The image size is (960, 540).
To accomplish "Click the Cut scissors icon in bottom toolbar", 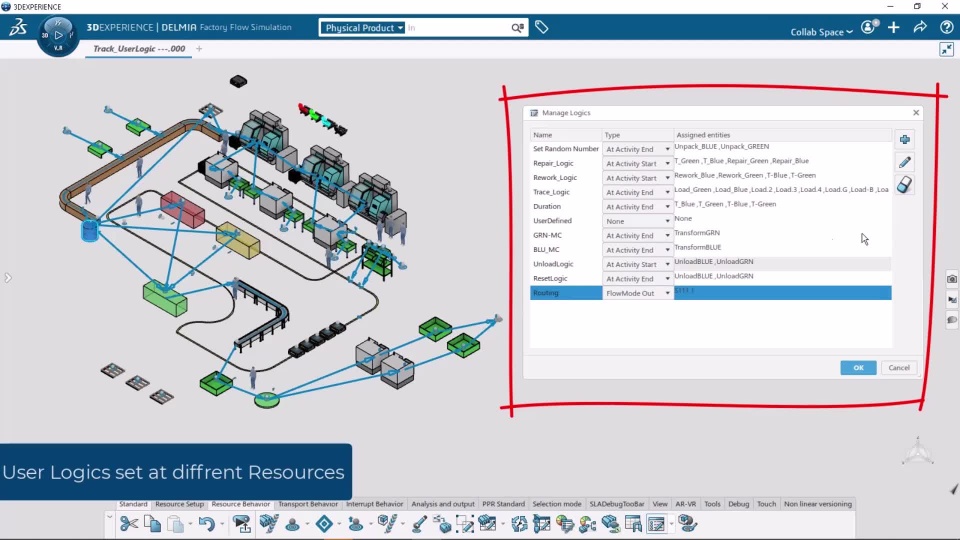I will 129,524.
